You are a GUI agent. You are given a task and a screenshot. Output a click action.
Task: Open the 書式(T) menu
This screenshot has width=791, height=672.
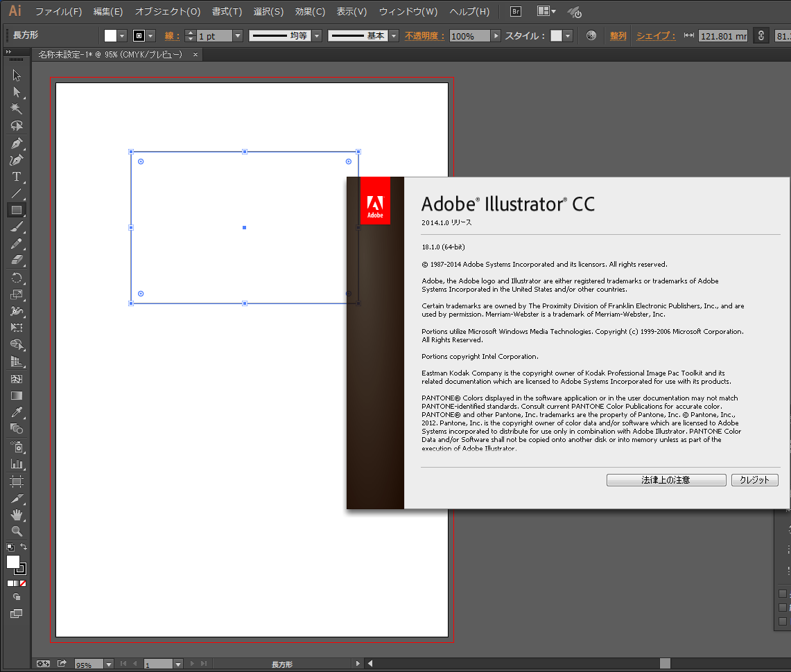point(227,12)
